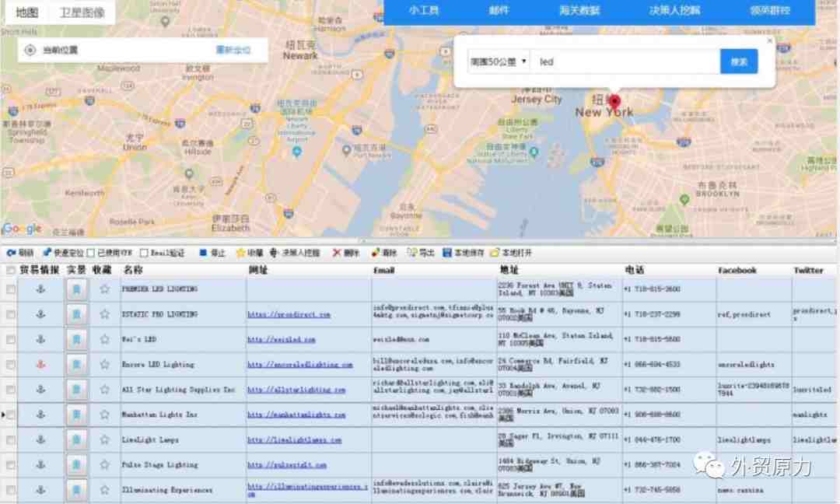Click the red X 删除 toolbar icon
The image size is (840, 504).
pyautogui.click(x=337, y=253)
